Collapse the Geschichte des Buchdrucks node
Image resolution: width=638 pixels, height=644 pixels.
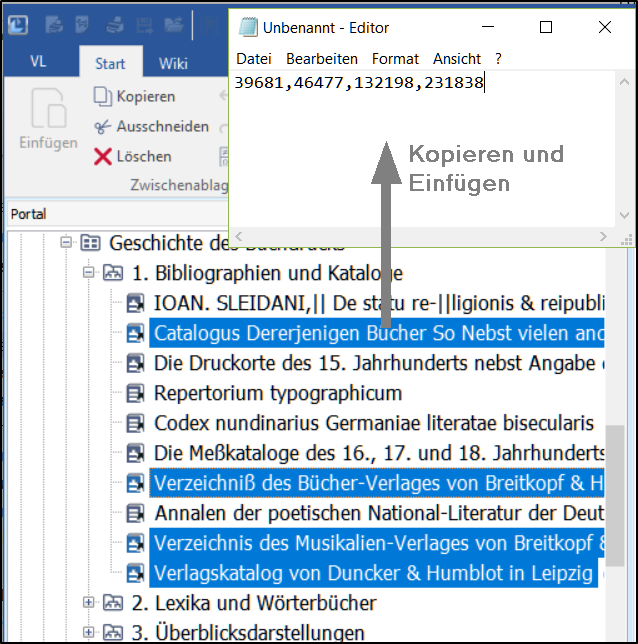point(66,243)
